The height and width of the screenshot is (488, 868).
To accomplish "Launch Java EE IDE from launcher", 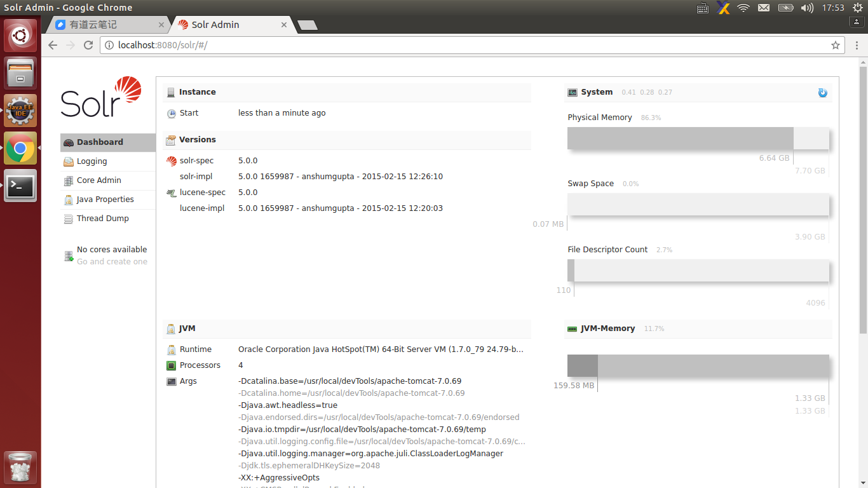I will tap(20, 111).
